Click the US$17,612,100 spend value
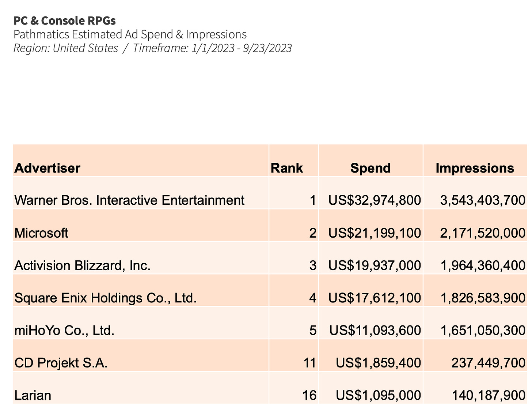Image resolution: width=532 pixels, height=415 pixels. click(375, 298)
